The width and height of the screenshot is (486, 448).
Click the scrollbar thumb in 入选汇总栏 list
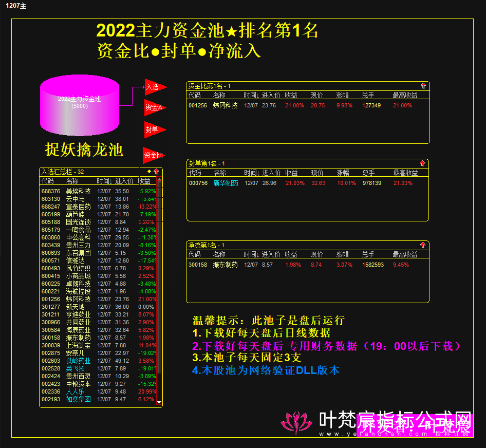[159, 278]
